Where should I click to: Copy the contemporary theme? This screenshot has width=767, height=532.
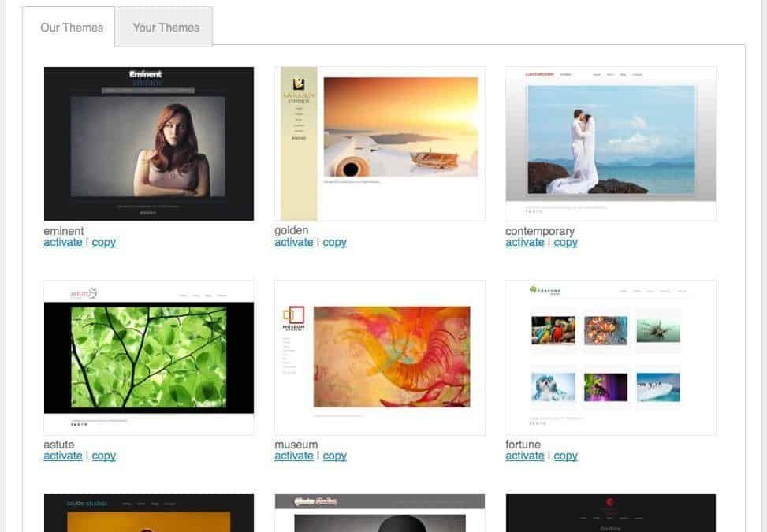click(x=565, y=243)
